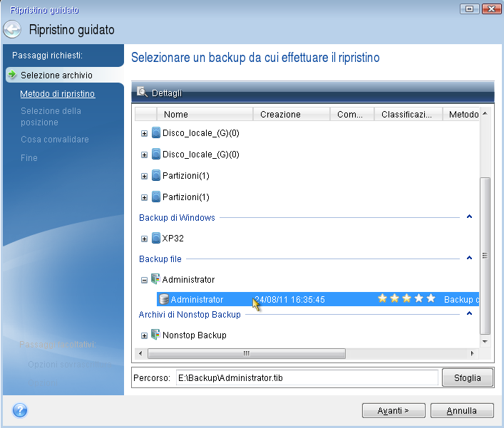This screenshot has height=428, width=504.
Task: Collapse the Backup file section chevron
Action: 469,258
